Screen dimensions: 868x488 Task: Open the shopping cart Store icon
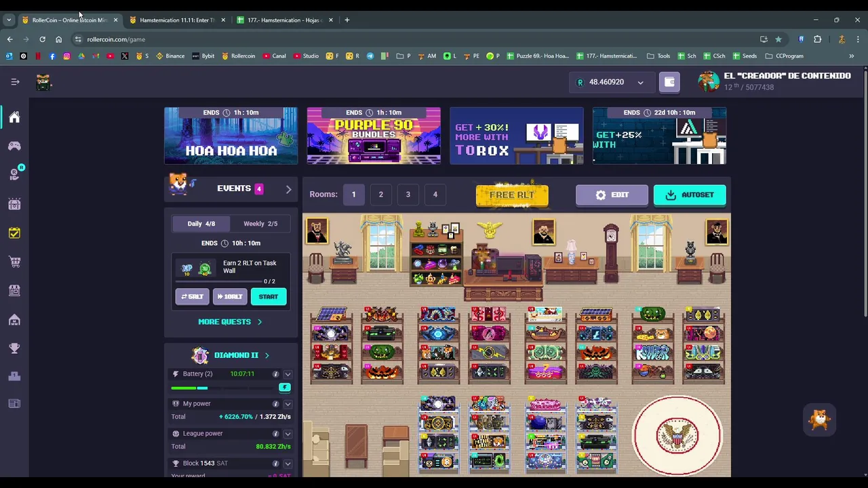pos(14,262)
